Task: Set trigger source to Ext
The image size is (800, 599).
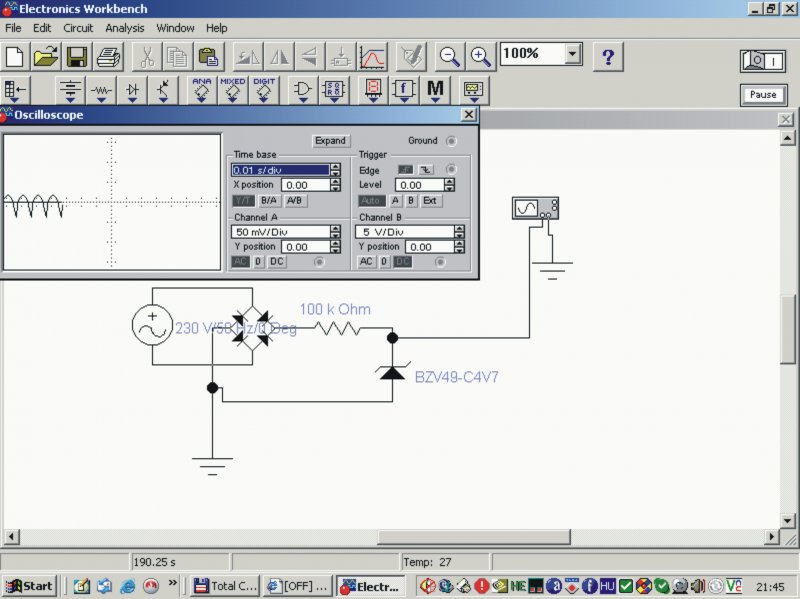Action: pos(430,201)
